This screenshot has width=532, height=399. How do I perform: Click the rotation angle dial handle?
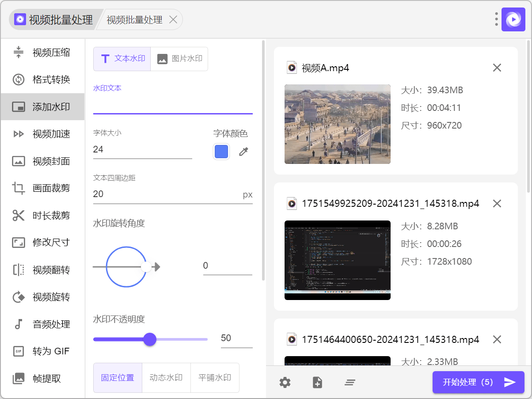click(146, 267)
